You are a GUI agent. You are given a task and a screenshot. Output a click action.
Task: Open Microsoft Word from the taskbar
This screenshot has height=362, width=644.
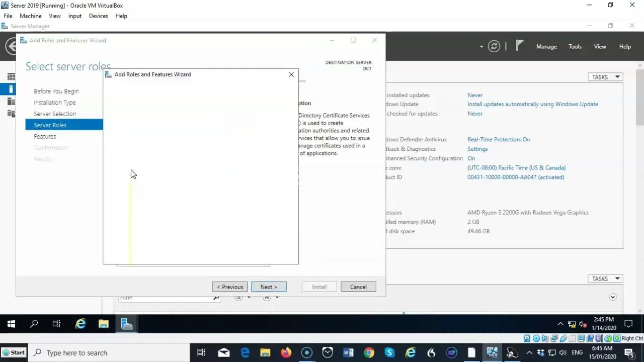click(348, 352)
